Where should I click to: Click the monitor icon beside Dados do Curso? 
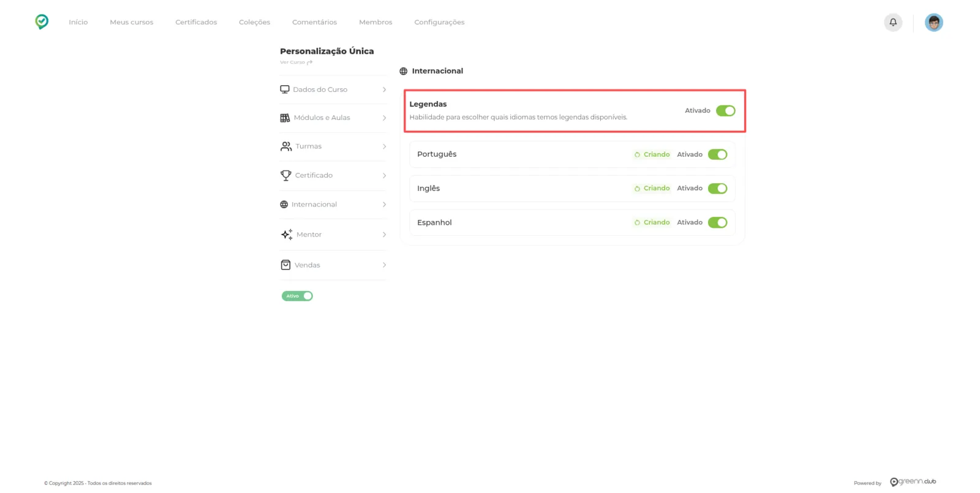285,89
